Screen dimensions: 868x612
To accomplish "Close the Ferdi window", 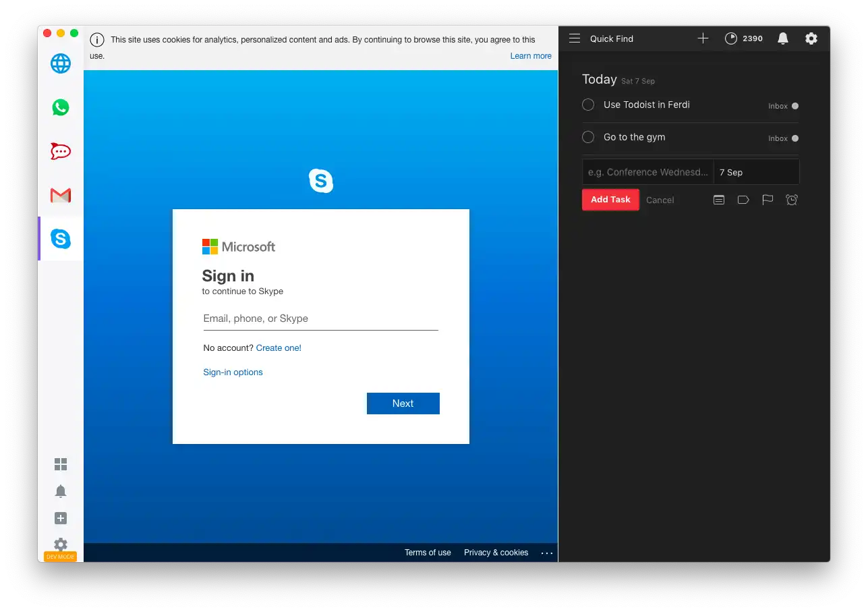I will (47, 33).
